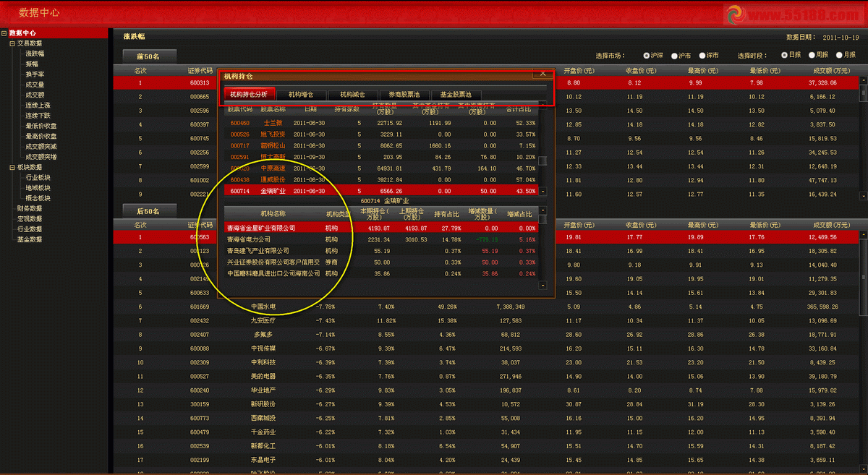Open the 财务数据 tree item
Screen dimensions: 868x475
coord(30,208)
